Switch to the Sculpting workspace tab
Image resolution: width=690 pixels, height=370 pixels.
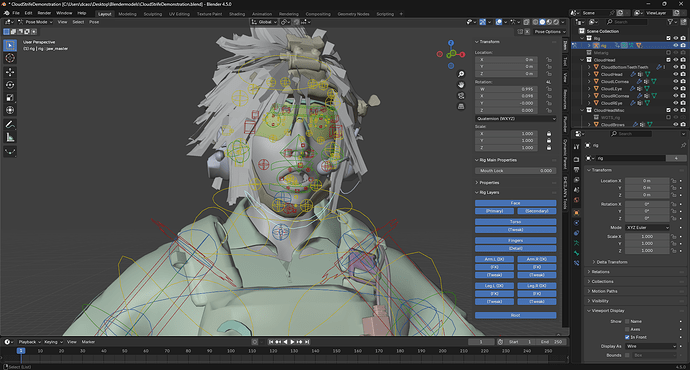pyautogui.click(x=153, y=14)
